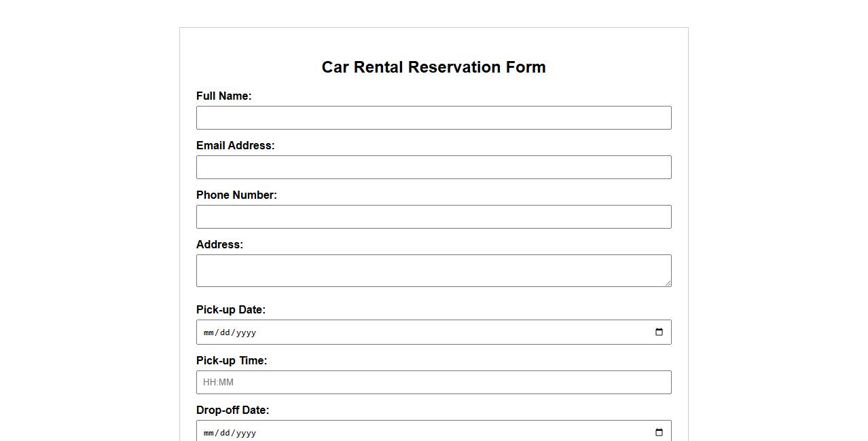868x441 pixels.
Task: Click inside the Full Name input field
Action: click(x=433, y=117)
